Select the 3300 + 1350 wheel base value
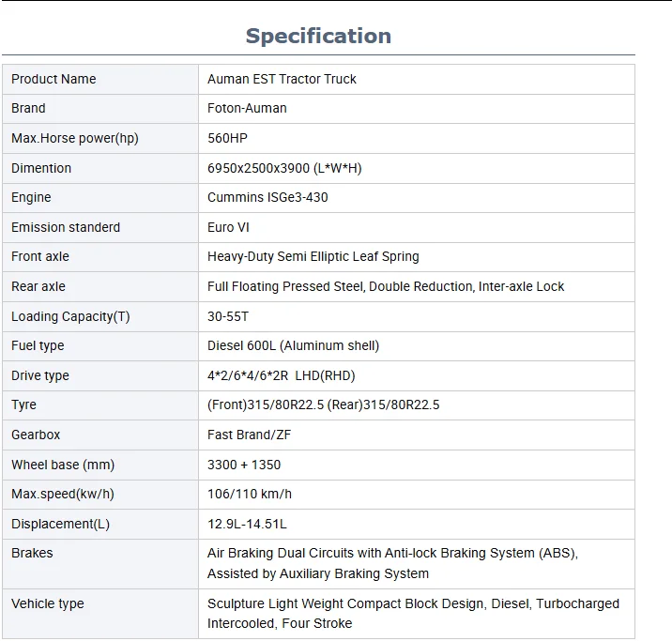The height and width of the screenshot is (641, 672). [x=244, y=465]
